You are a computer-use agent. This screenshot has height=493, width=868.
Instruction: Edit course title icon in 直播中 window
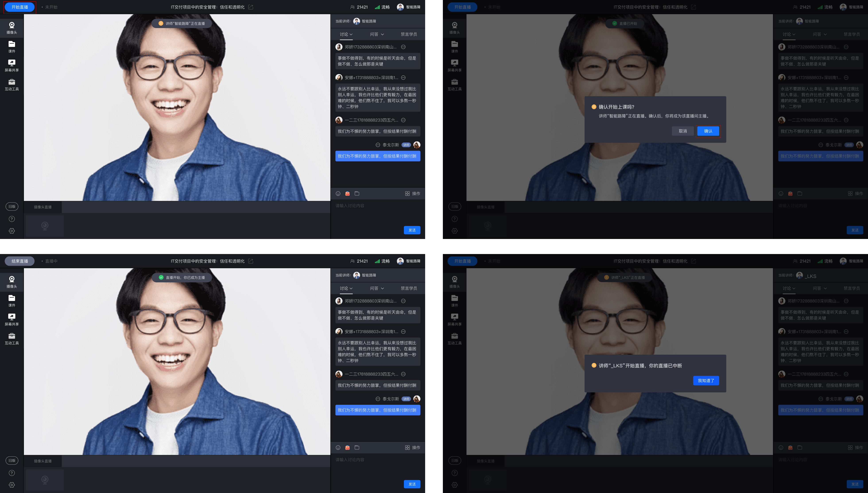[x=251, y=261]
